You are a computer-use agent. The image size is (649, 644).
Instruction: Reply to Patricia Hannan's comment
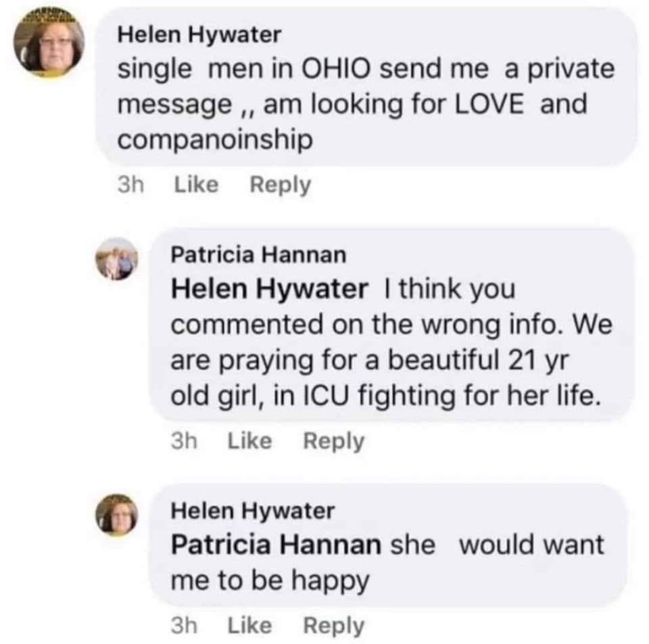(x=333, y=441)
